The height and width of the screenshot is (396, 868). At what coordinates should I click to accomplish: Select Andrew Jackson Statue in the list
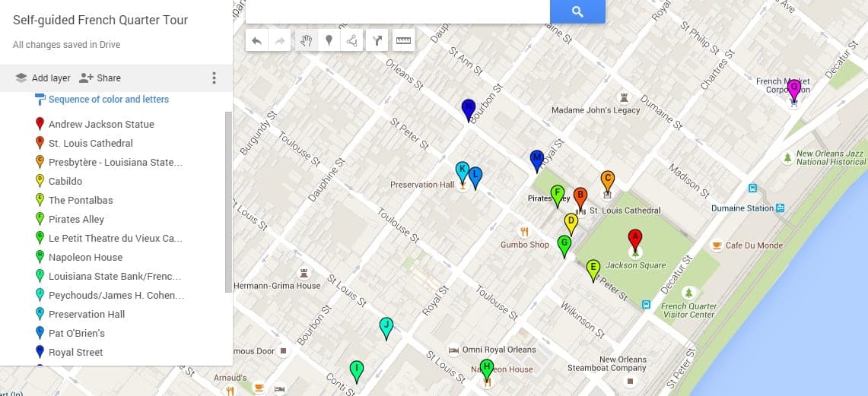101,125
